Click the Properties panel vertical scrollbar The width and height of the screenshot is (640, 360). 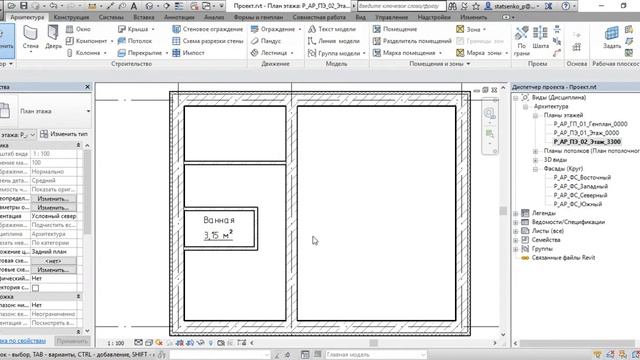click(x=87, y=192)
